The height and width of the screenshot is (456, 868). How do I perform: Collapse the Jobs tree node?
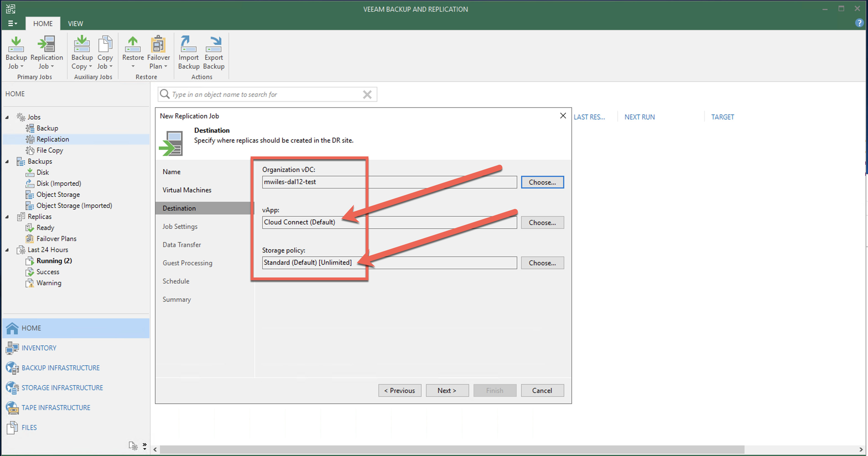click(x=7, y=117)
